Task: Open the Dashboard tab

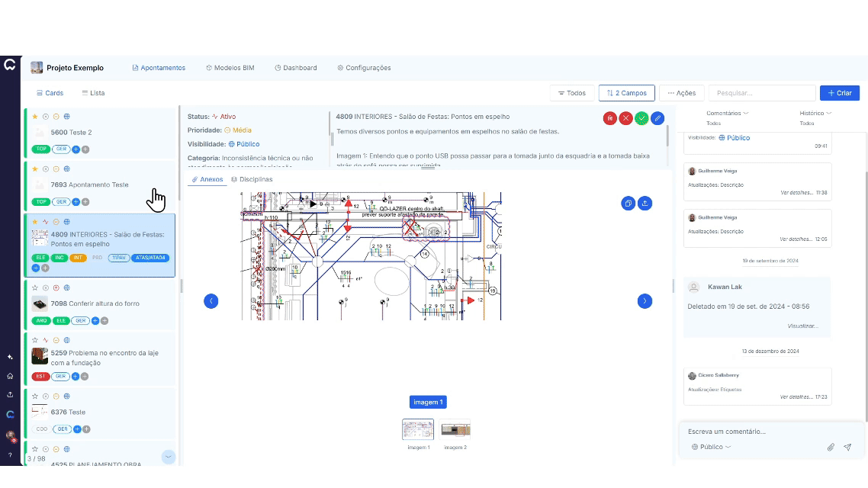Action: tap(296, 68)
